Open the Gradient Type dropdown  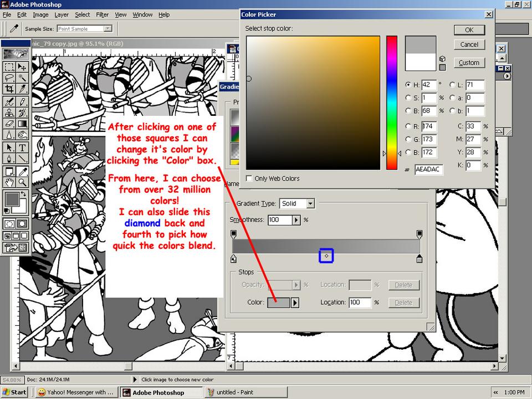[310, 203]
